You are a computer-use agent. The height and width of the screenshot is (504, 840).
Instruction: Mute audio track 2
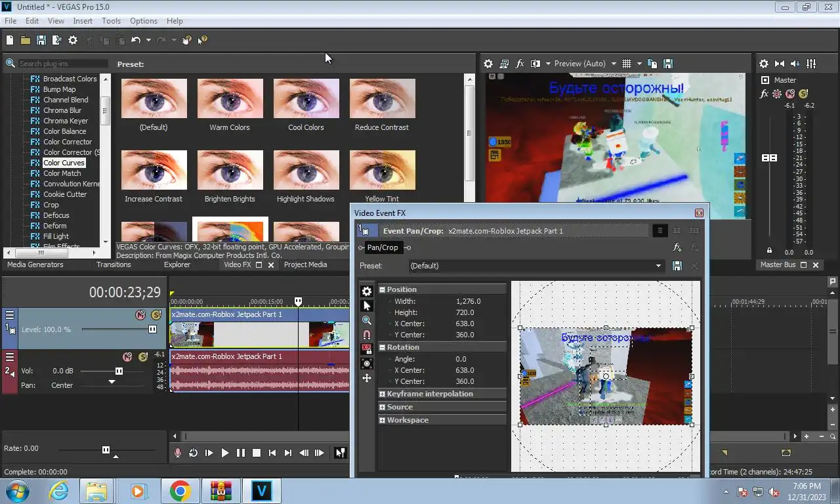click(x=127, y=357)
